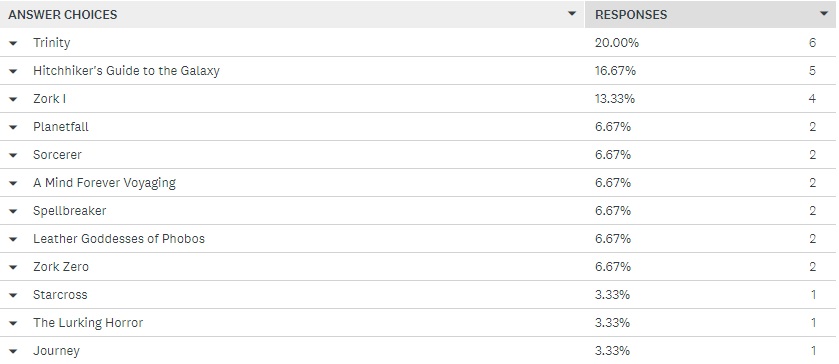The image size is (839, 364).
Task: Click the Journey response count of 1
Action: pos(813,351)
